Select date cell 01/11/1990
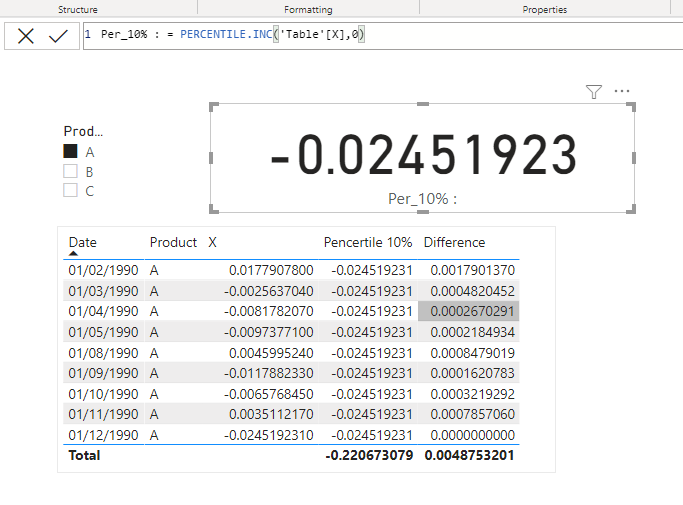The width and height of the screenshot is (683, 505). point(103,414)
